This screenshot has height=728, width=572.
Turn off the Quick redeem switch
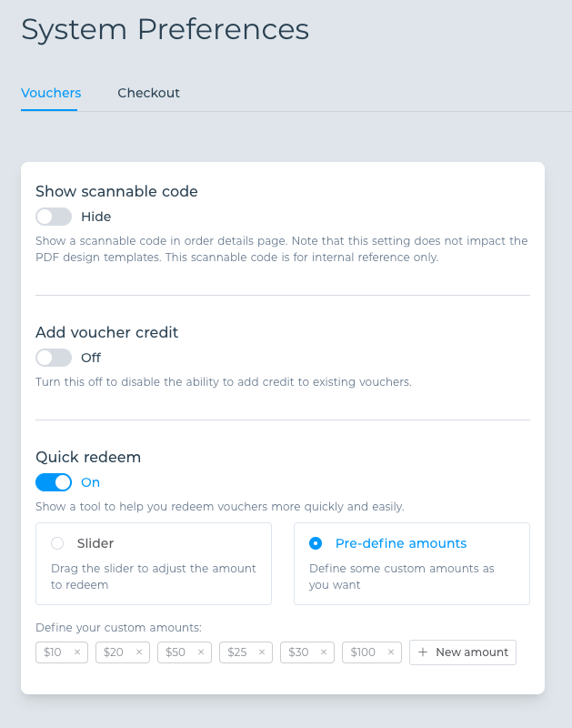(x=54, y=482)
